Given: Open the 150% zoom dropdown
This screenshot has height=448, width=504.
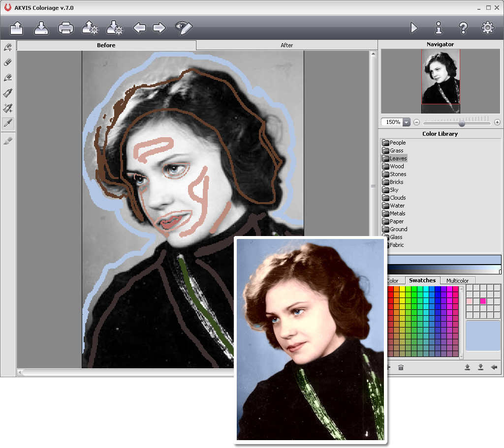Looking at the screenshot, I should click(x=406, y=122).
